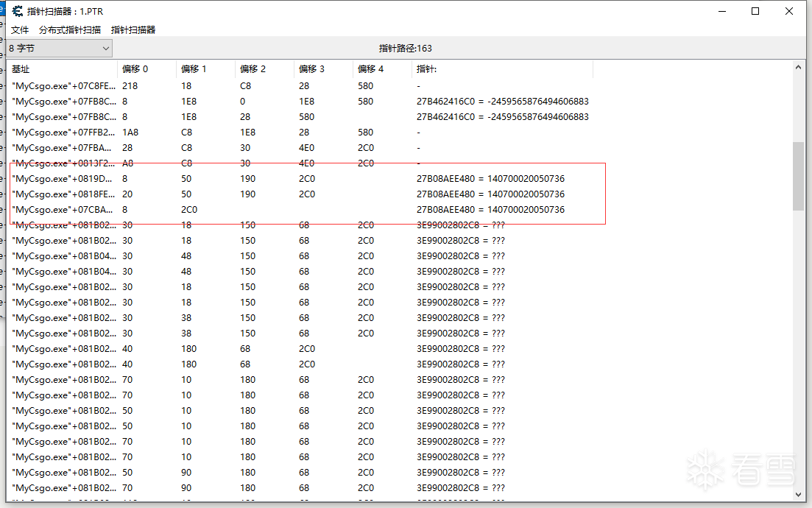Click offset 4E0 in the +07FBA row
Viewport: 812px width, 508px height.
click(x=306, y=148)
